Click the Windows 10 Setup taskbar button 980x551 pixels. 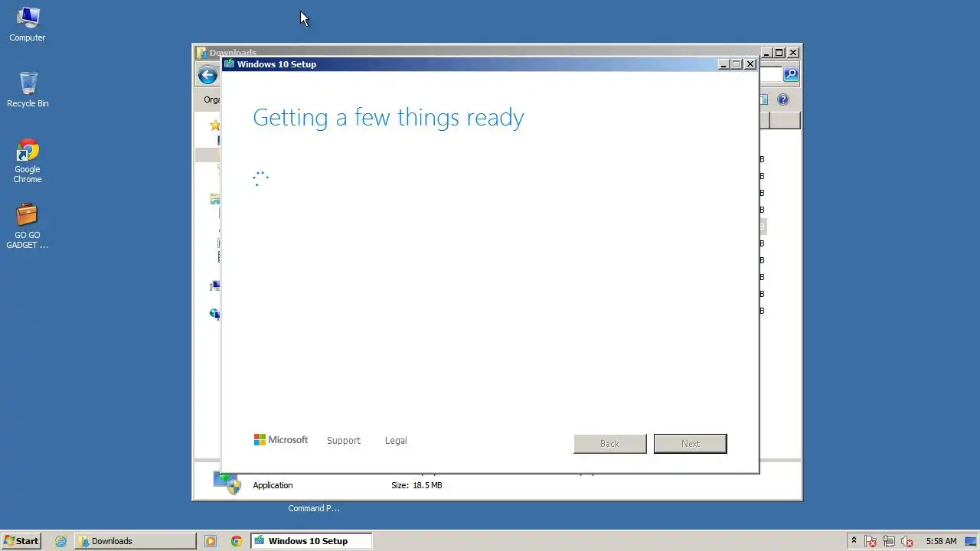click(311, 541)
